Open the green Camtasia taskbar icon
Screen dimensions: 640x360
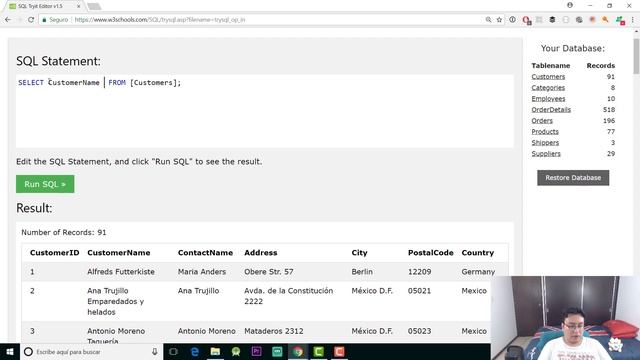pos(319,351)
